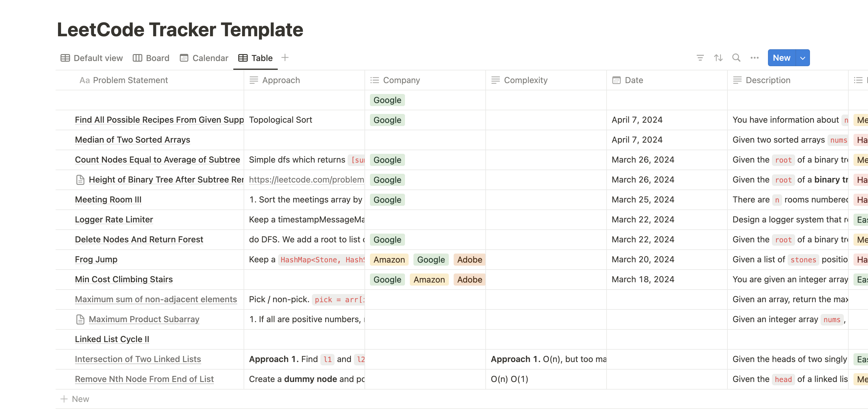Select the Default view tab
Viewport: 868px width, 411px height.
(92, 58)
